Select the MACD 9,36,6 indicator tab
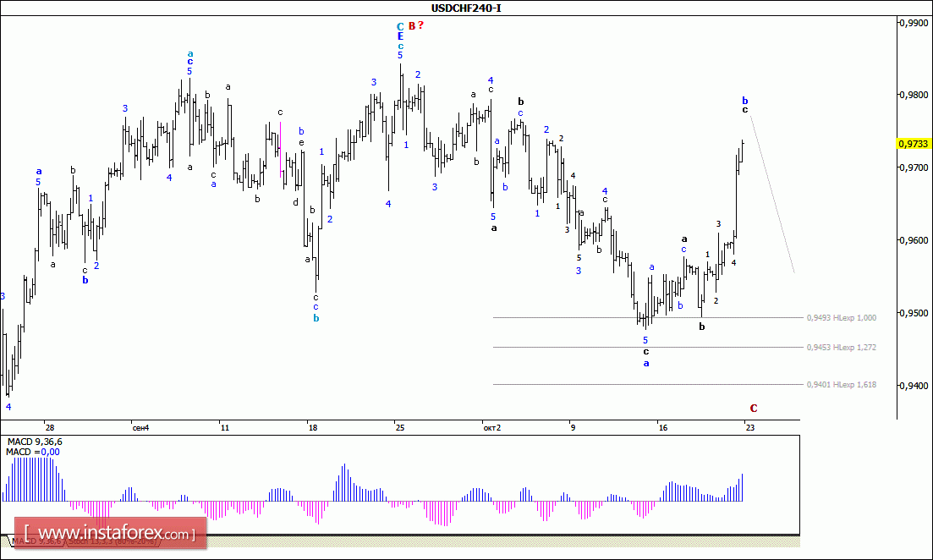This screenshot has height=560, width=933. [x=37, y=541]
